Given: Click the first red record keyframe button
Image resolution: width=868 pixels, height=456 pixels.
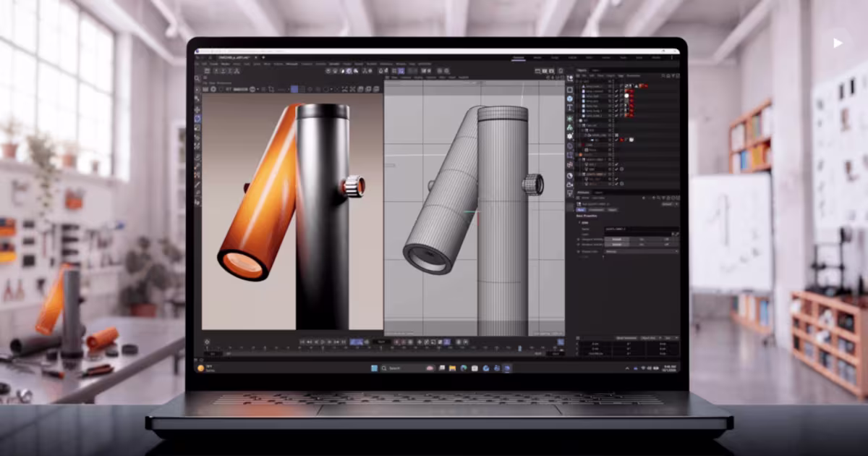Looking at the screenshot, I should [396, 342].
